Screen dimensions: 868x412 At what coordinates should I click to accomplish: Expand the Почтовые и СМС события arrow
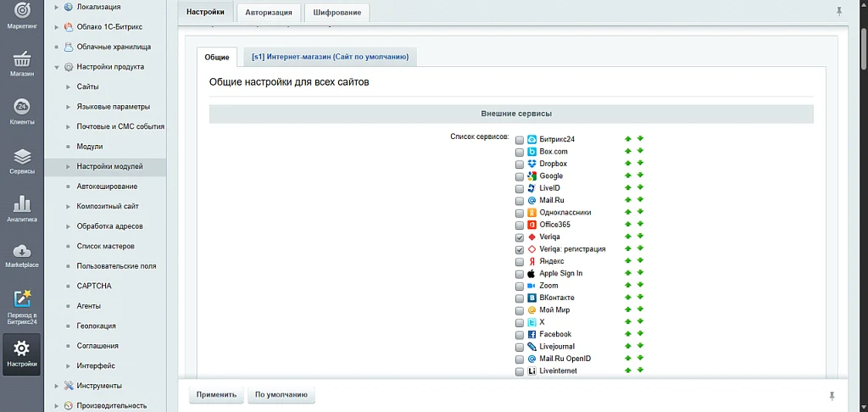point(68,127)
